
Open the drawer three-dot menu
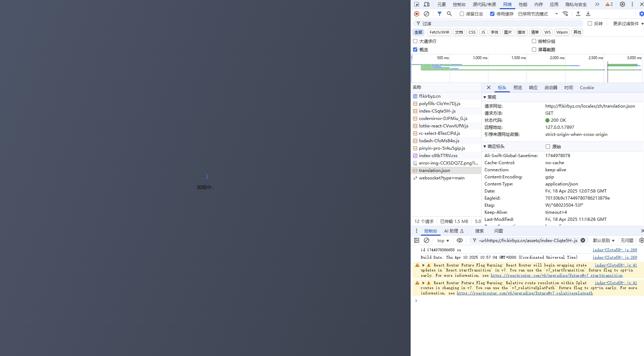pos(417,231)
